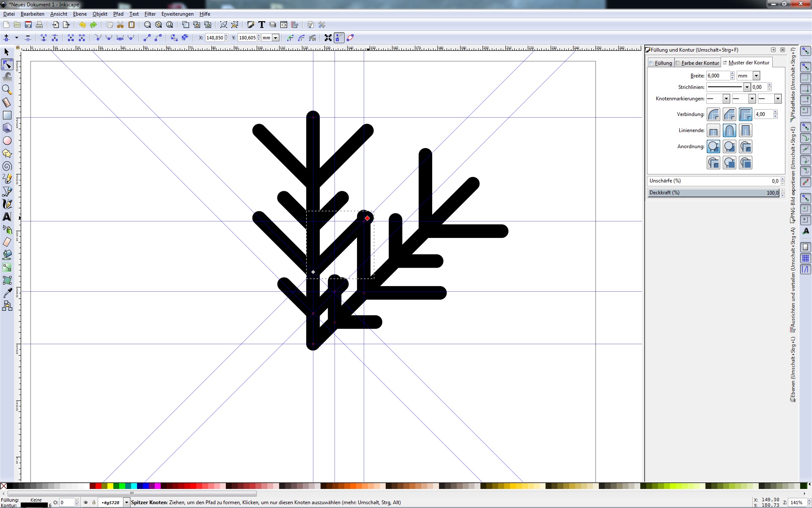The width and height of the screenshot is (812, 508).
Task: Open the Breite unit mm dropdown
Action: [756, 76]
